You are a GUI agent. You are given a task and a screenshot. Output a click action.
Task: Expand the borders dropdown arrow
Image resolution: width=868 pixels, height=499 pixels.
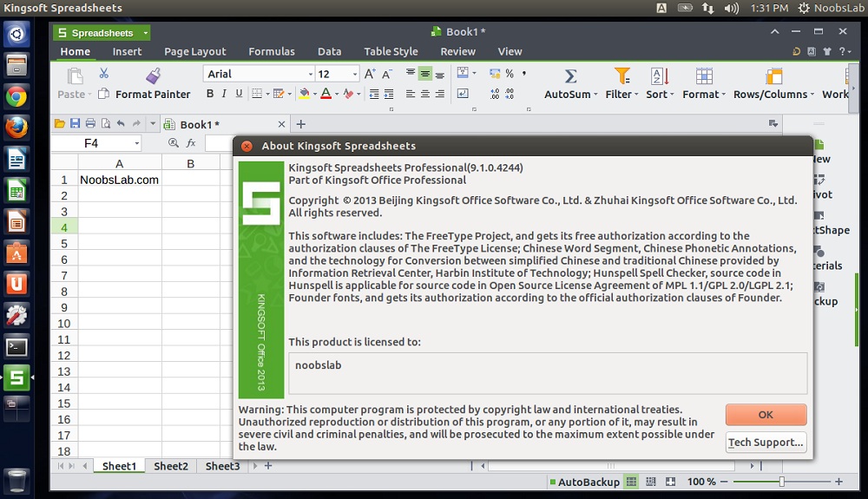[x=268, y=94]
